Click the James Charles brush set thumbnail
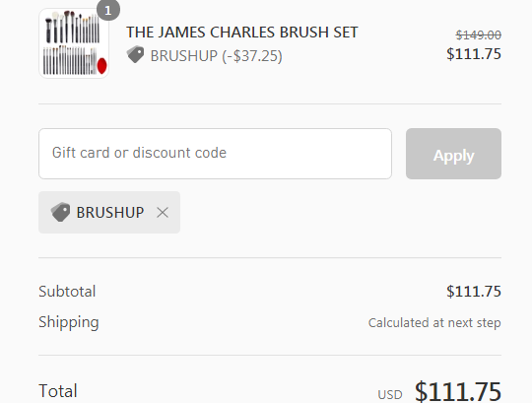532x403 pixels. coord(74,43)
